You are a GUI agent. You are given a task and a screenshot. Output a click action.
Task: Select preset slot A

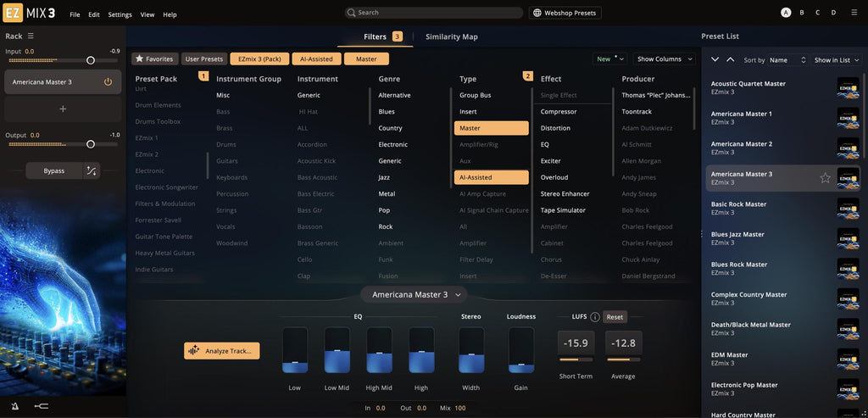(786, 12)
